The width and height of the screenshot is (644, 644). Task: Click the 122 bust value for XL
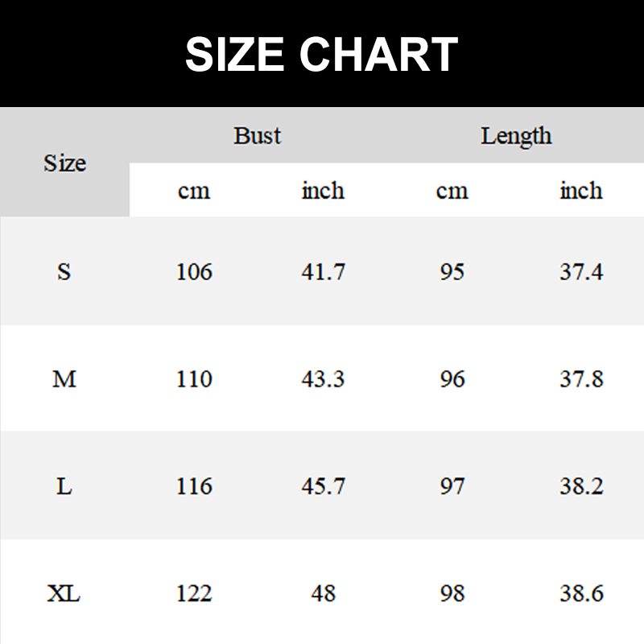click(194, 594)
